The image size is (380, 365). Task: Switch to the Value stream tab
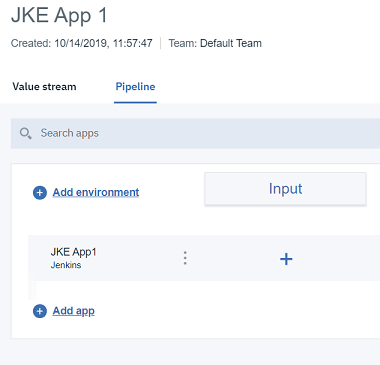(44, 87)
